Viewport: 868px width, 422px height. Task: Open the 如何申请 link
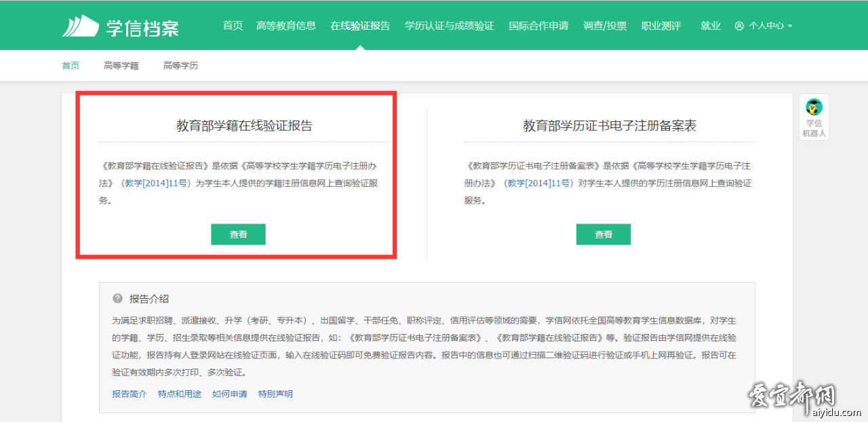(229, 394)
